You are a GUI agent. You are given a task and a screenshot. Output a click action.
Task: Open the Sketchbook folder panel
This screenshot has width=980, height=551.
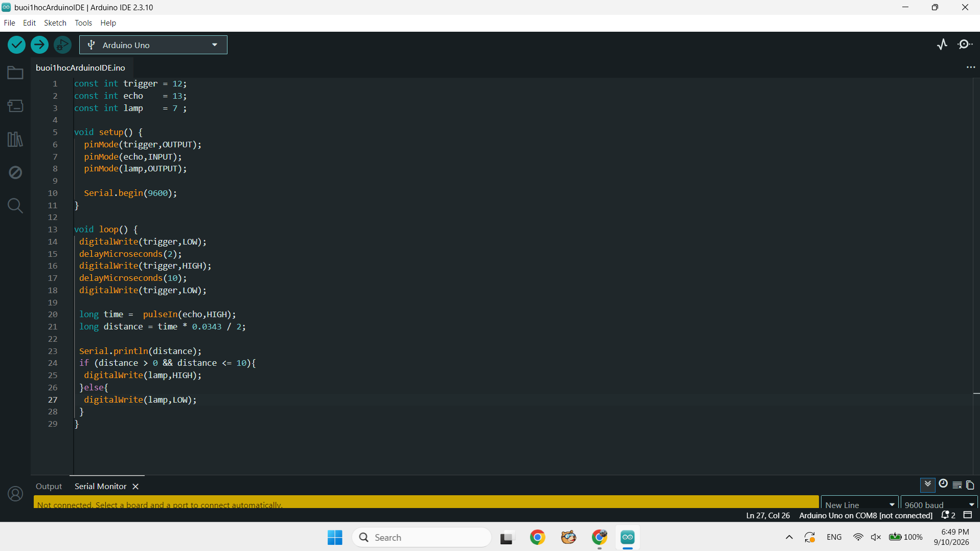(x=15, y=73)
